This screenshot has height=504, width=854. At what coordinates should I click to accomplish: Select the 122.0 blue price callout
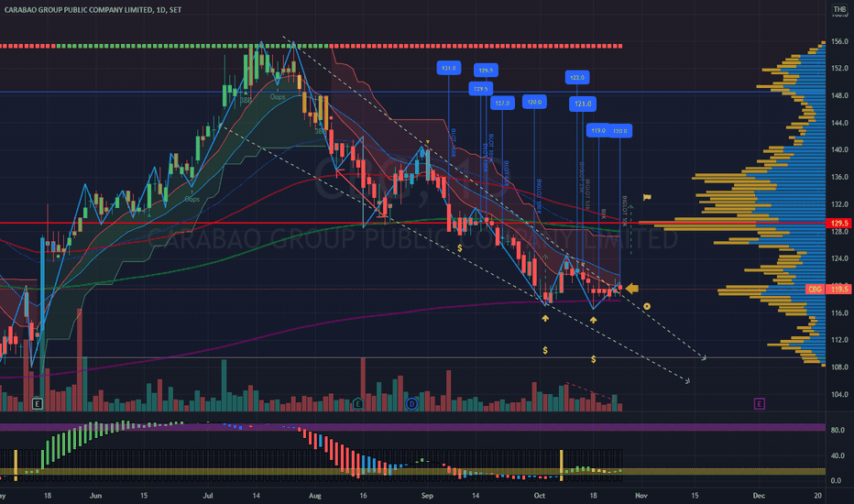pyautogui.click(x=577, y=77)
